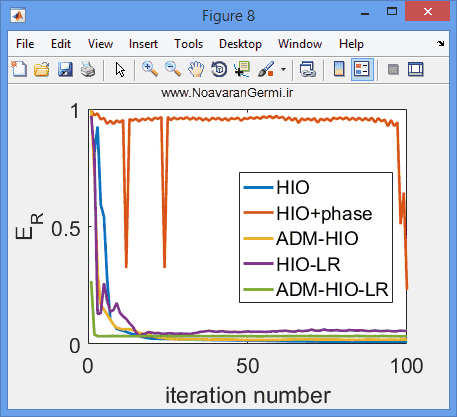Close the Figure 8 window
This screenshot has height=417, width=457.
(427, 12)
